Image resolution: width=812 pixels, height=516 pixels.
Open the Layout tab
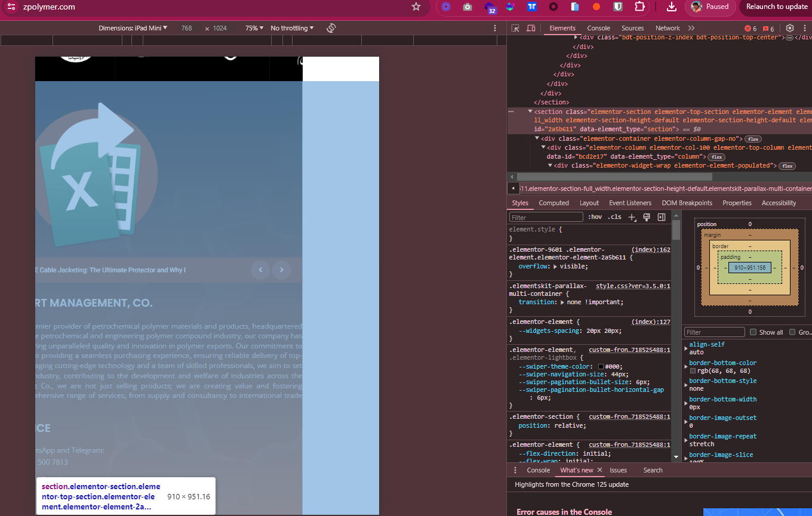coord(589,203)
